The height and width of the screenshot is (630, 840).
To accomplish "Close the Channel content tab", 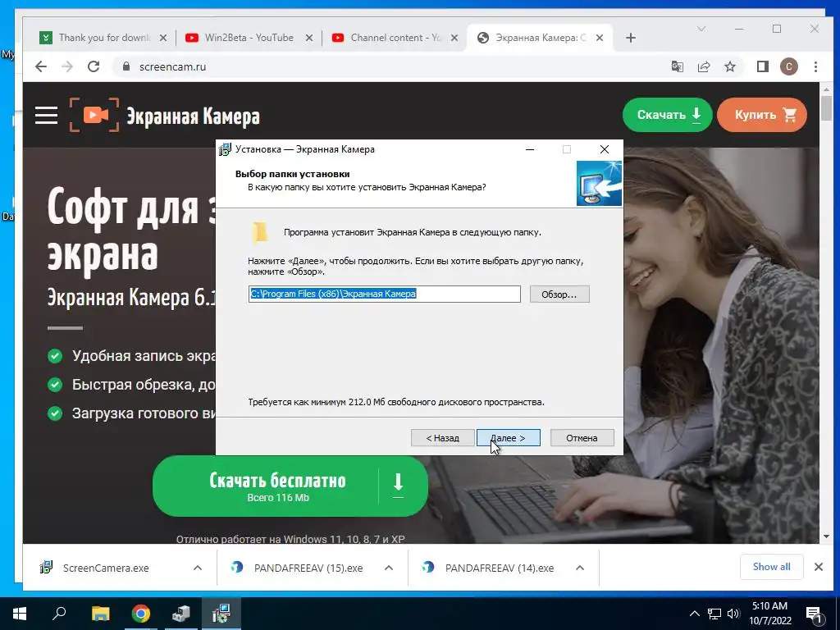I will pyautogui.click(x=454, y=38).
